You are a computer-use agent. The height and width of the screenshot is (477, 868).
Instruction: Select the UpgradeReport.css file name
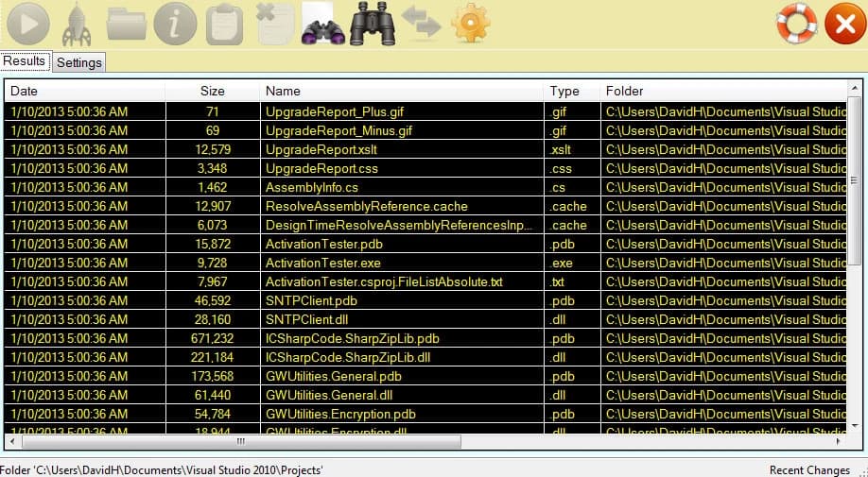tap(321, 168)
